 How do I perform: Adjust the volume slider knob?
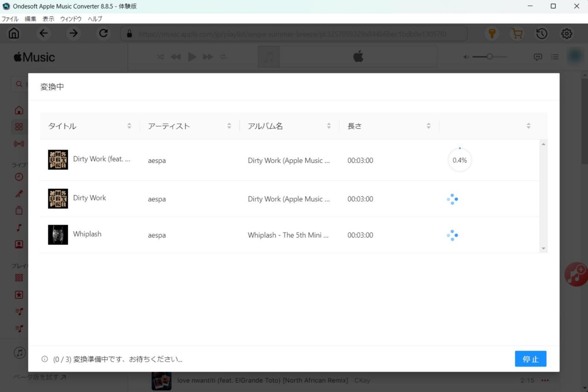tap(490, 56)
